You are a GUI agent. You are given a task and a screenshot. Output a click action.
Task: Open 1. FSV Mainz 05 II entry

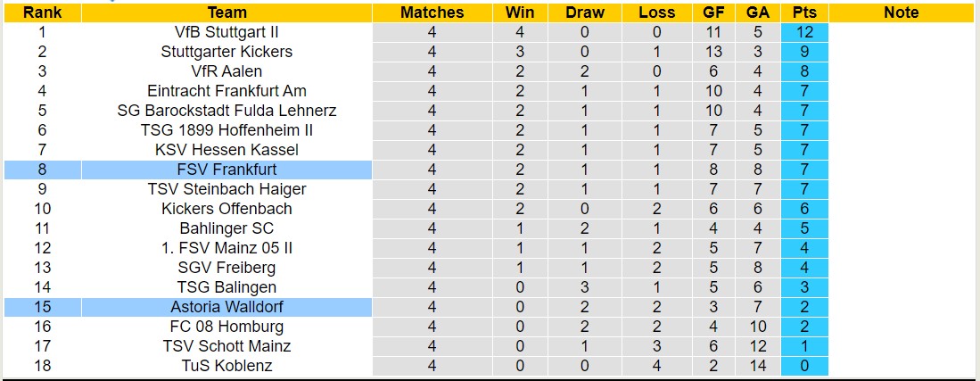pyautogui.click(x=226, y=248)
